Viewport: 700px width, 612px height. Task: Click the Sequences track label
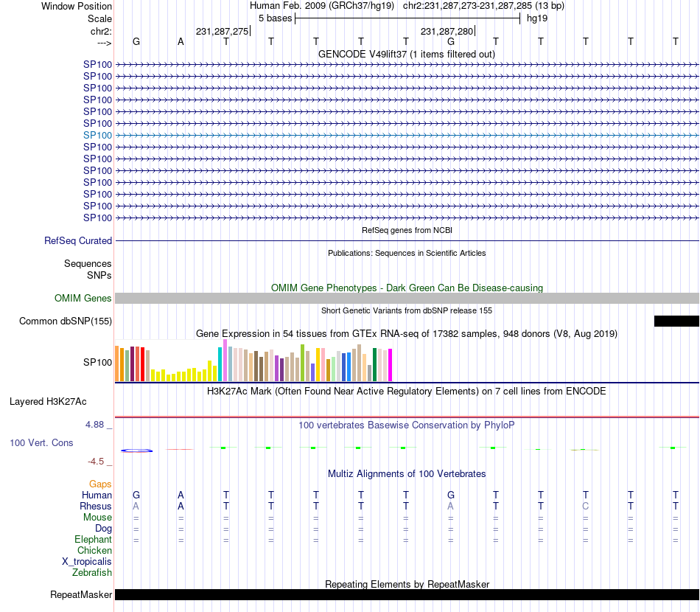[x=88, y=263]
